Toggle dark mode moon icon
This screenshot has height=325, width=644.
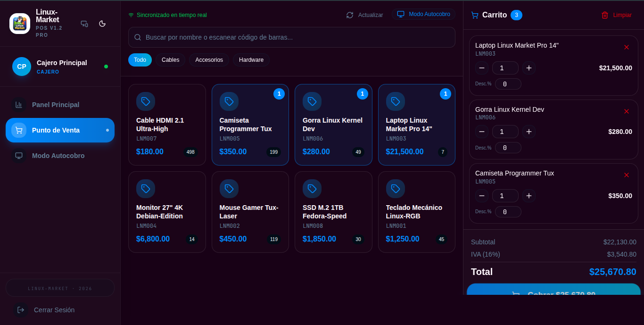click(102, 24)
